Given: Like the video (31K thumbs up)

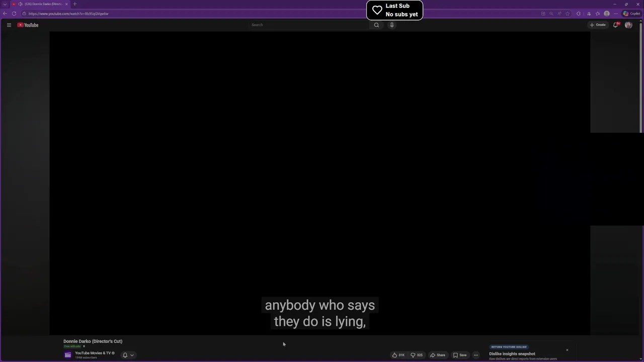Looking at the screenshot, I should (x=398, y=355).
